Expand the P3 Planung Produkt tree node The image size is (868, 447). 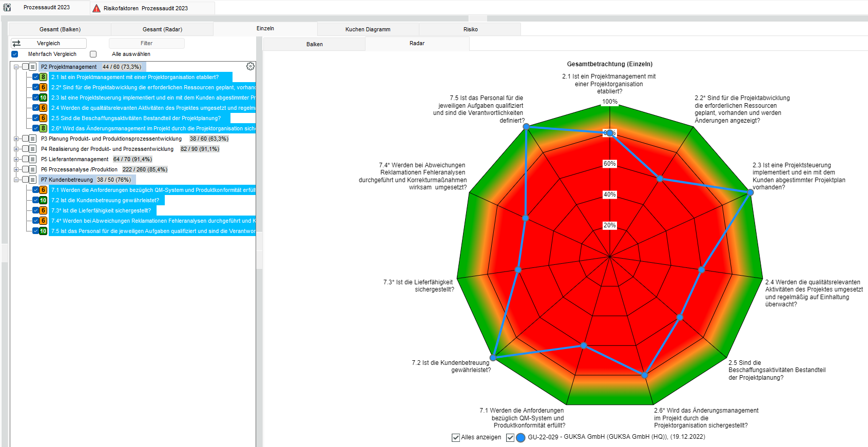coord(16,139)
